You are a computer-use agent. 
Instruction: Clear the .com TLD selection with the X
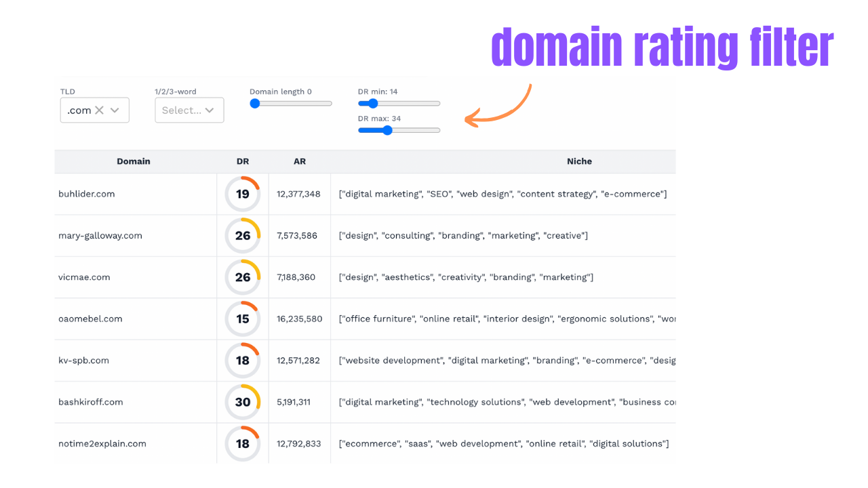[x=99, y=110]
